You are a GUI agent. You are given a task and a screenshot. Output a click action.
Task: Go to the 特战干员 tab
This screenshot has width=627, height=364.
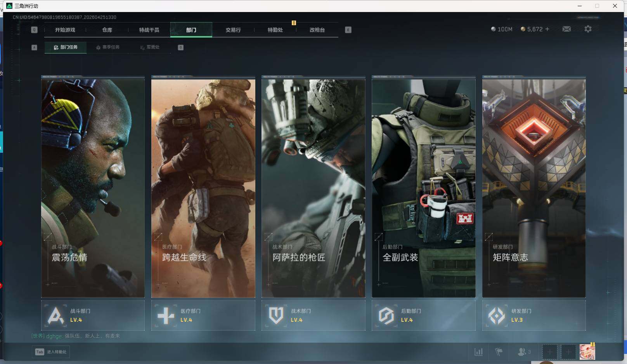[149, 30]
